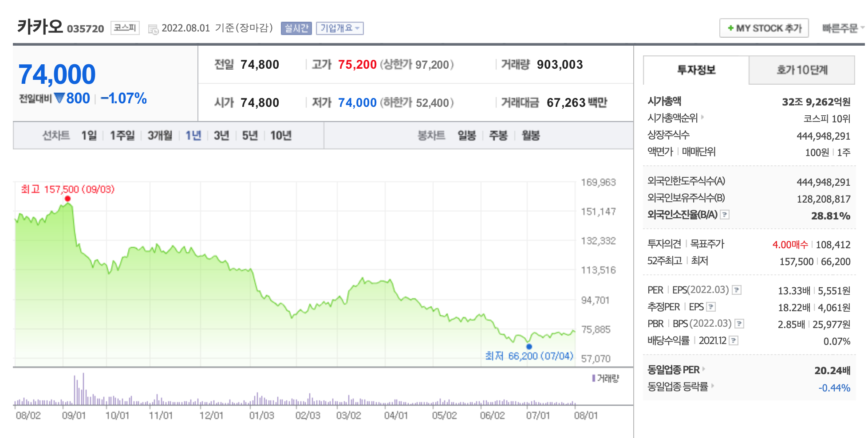868x438 pixels.
Task: Click the 동일업종 등락률 value -0.44%
Action: pyautogui.click(x=834, y=388)
